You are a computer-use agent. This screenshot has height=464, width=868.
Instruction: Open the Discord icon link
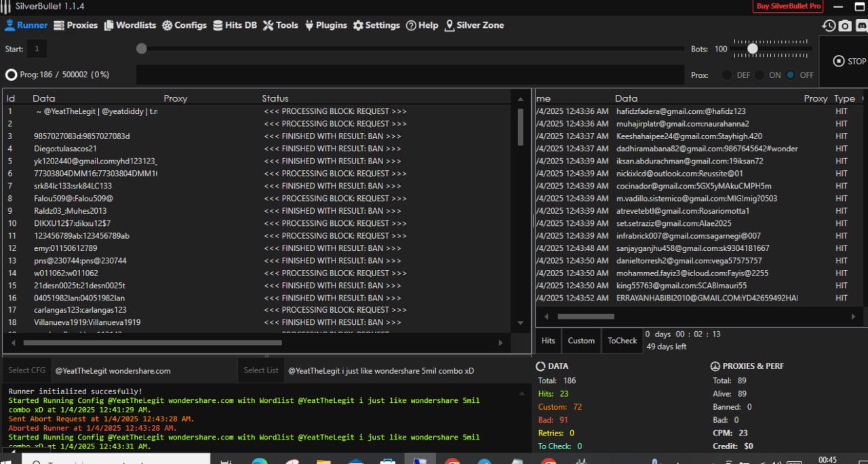coord(861,26)
